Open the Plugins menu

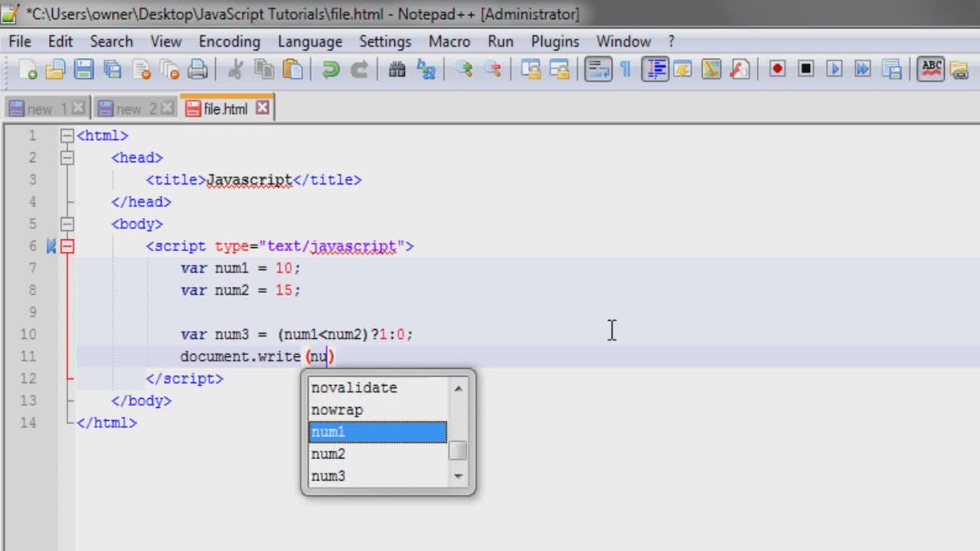[x=555, y=41]
